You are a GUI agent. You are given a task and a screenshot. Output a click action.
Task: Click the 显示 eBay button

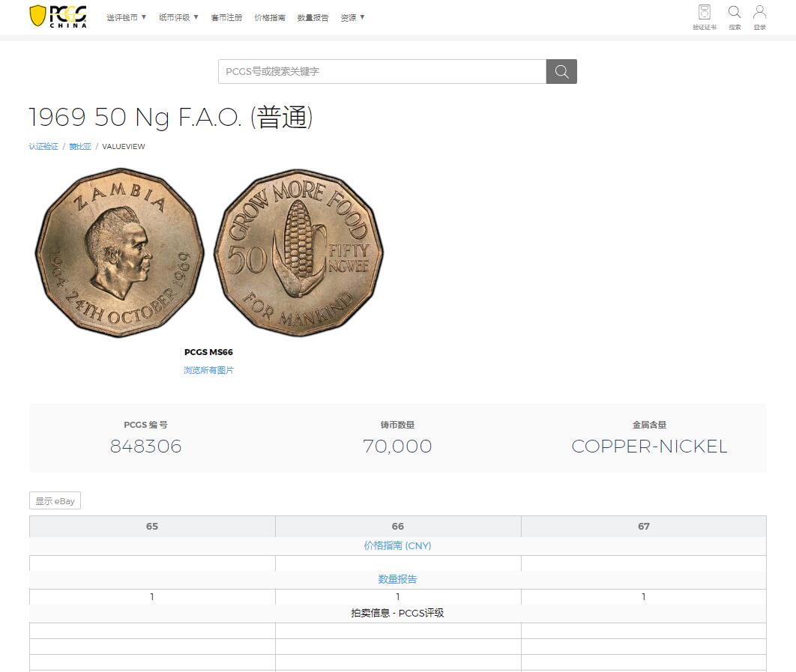pos(55,501)
